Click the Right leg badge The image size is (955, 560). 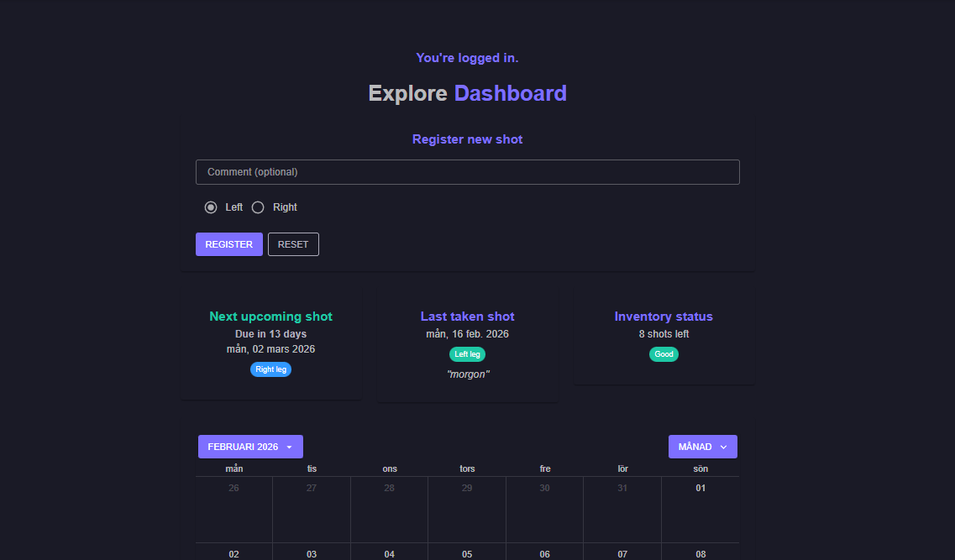click(x=270, y=369)
